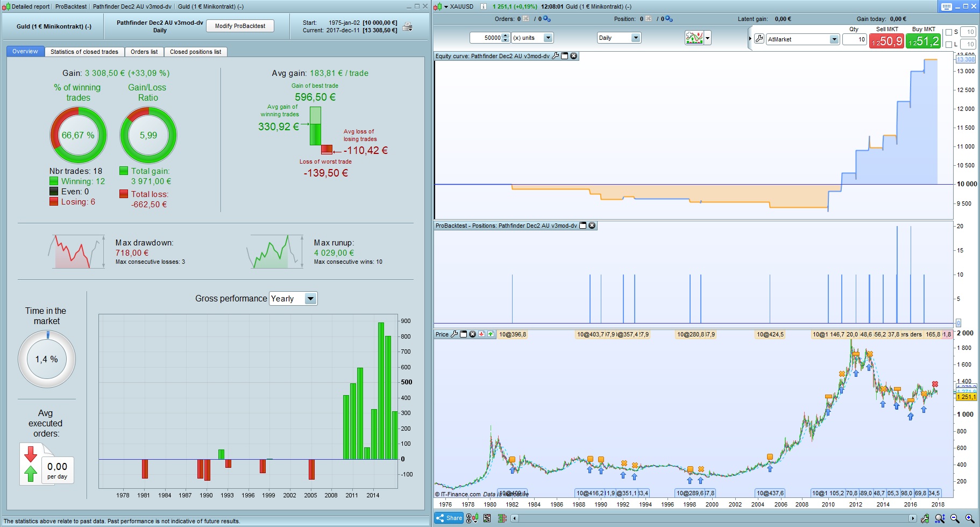Maximize the ProBacktest Positions panel

coord(583,226)
